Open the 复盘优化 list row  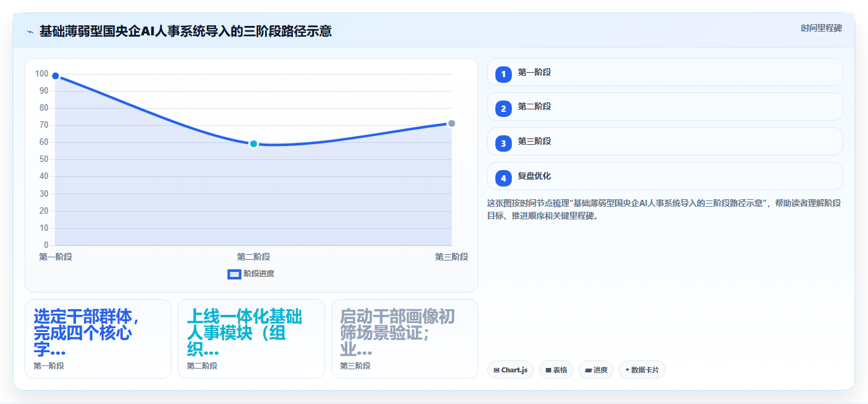pos(665,176)
